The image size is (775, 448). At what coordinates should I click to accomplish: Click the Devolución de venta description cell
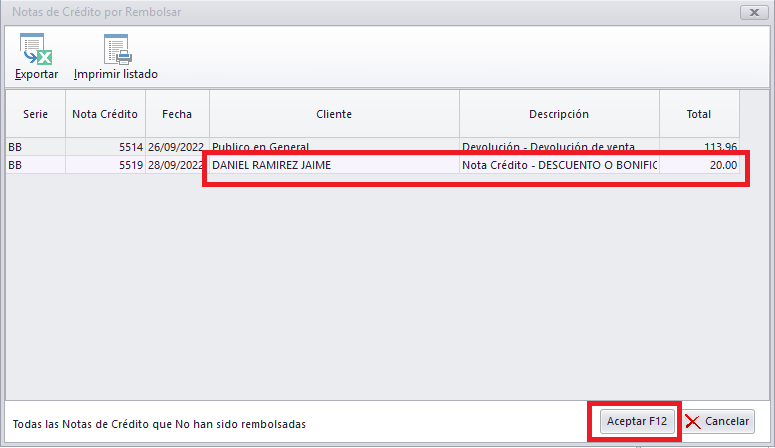(x=558, y=146)
